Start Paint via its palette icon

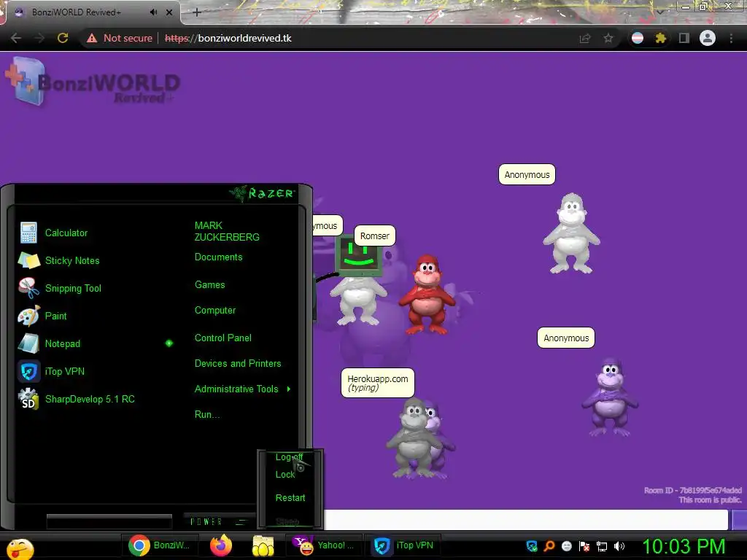(x=28, y=316)
